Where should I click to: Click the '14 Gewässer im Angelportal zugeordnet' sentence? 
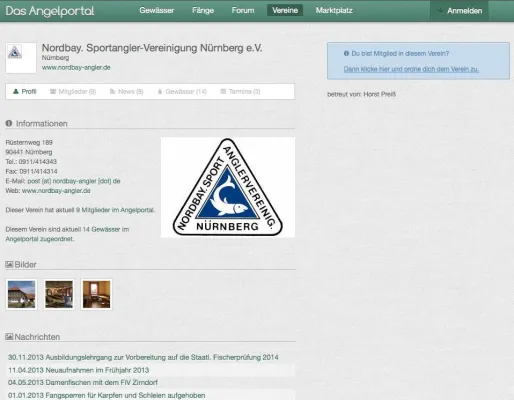click(67, 234)
